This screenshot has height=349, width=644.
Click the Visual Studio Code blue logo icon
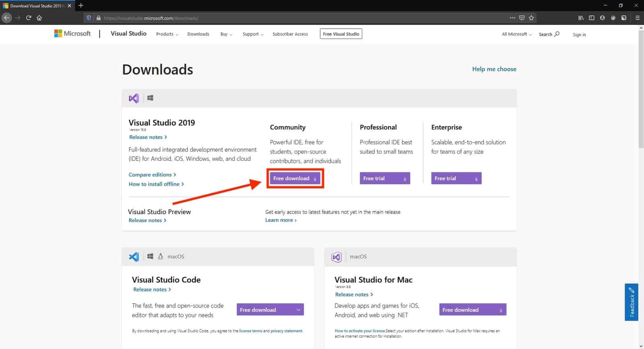[x=134, y=256]
